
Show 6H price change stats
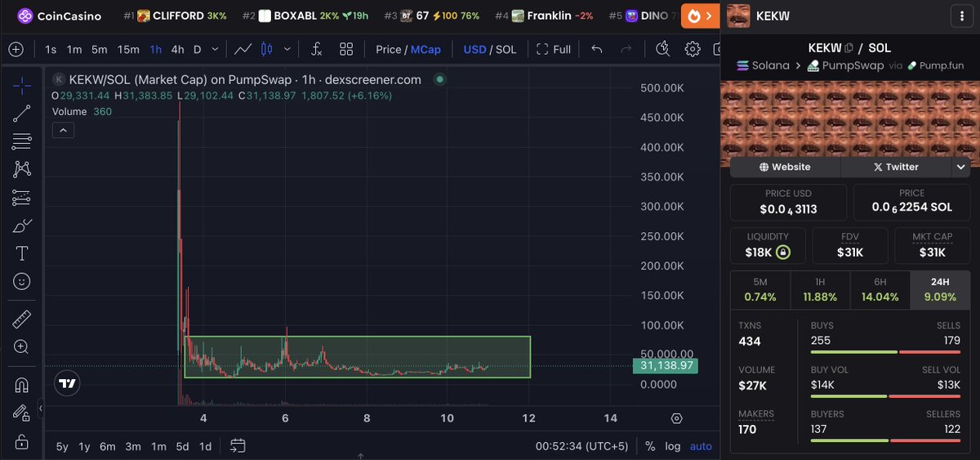coord(880,290)
